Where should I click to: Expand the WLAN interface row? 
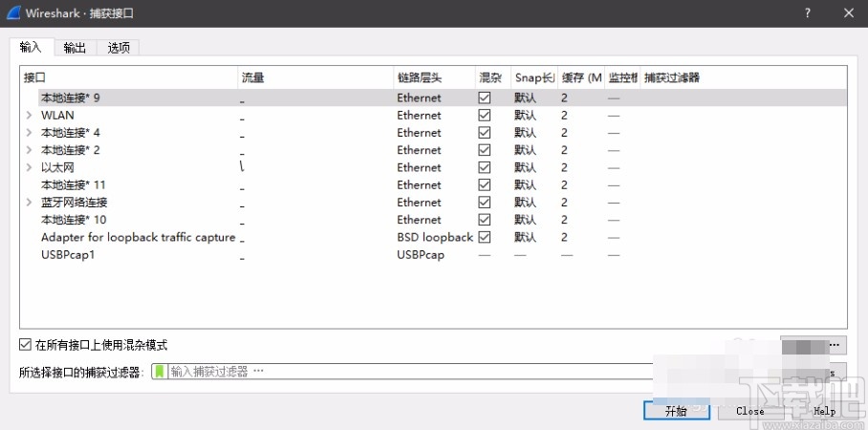click(x=30, y=116)
